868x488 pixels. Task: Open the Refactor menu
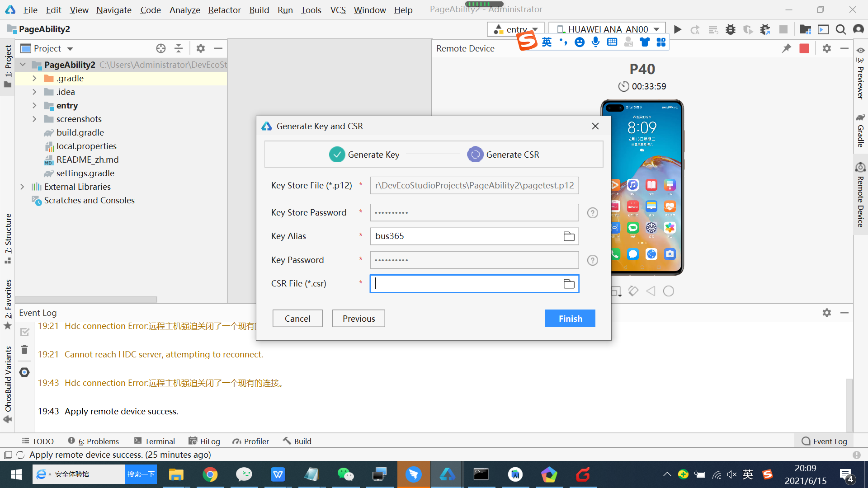click(224, 10)
